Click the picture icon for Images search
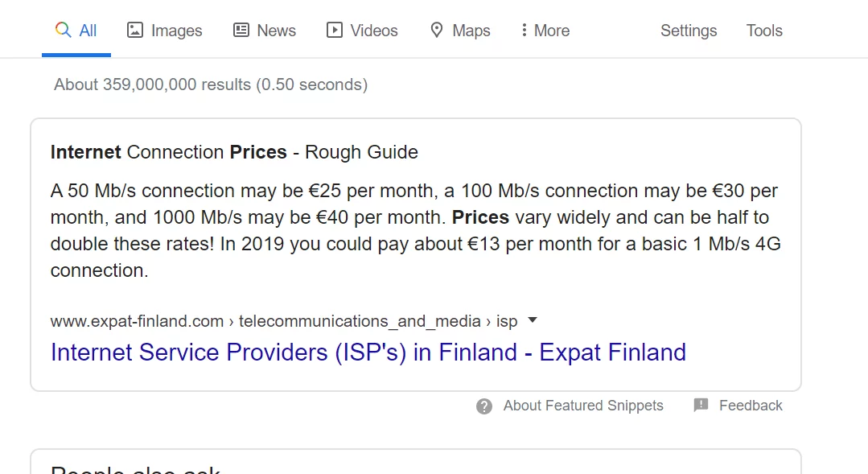Image resolution: width=868 pixels, height=474 pixels. 135,30
